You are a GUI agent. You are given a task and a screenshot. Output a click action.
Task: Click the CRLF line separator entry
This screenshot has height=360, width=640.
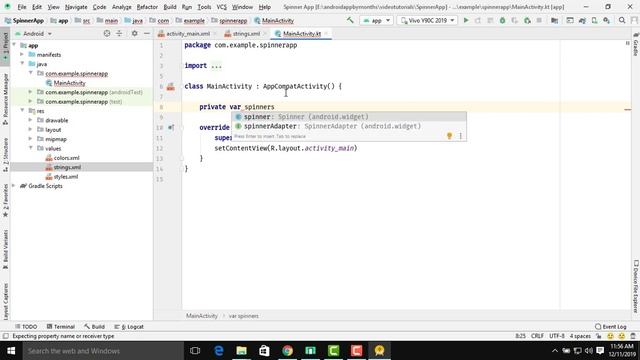(537, 336)
